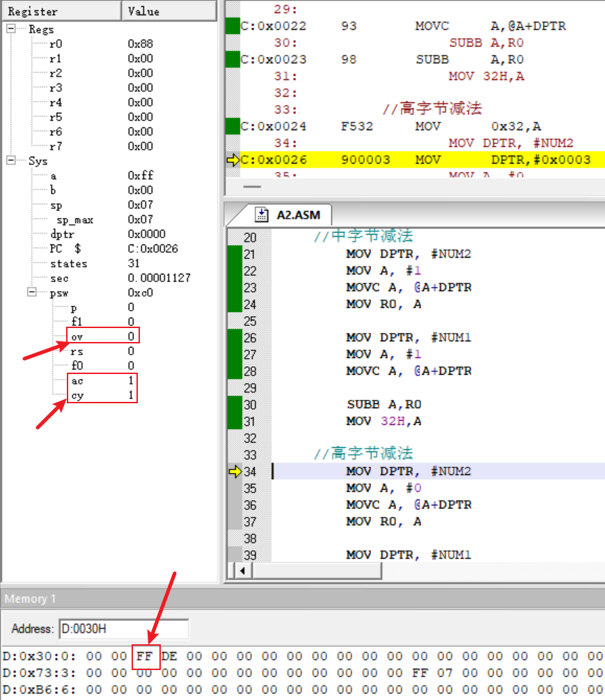Select the f1 flag row

click(x=102, y=322)
